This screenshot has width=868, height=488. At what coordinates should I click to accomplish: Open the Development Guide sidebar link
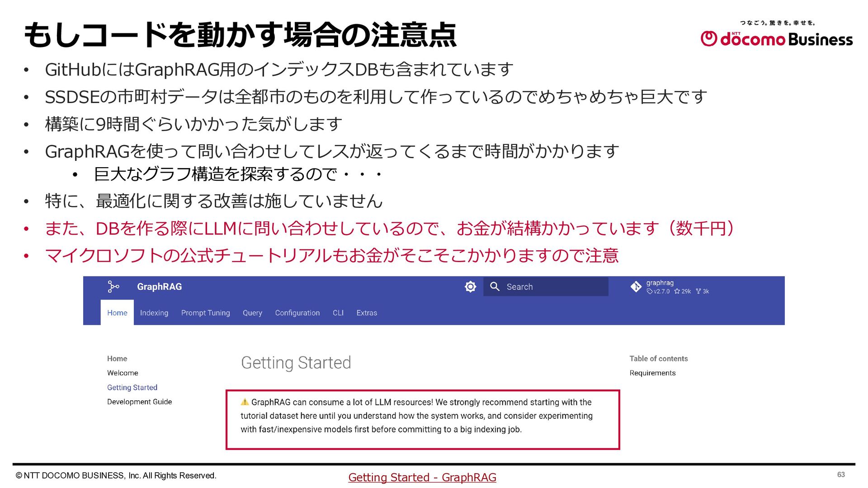pyautogui.click(x=139, y=402)
